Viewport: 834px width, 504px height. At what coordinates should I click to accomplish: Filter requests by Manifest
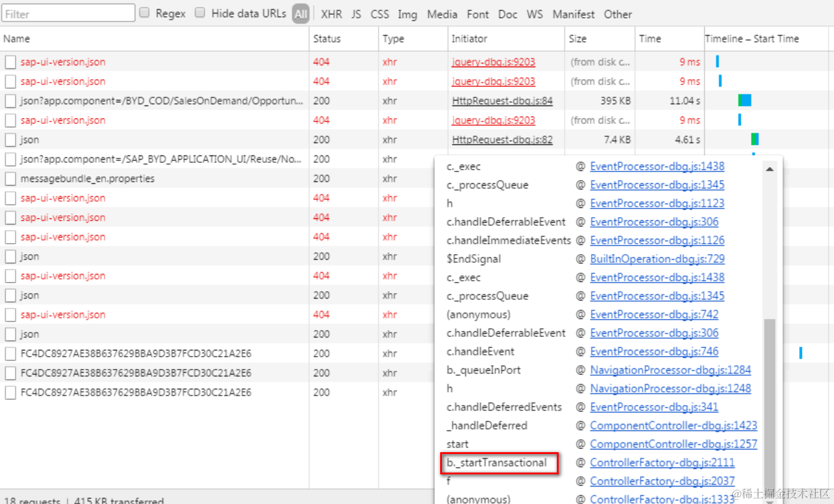[x=573, y=14]
